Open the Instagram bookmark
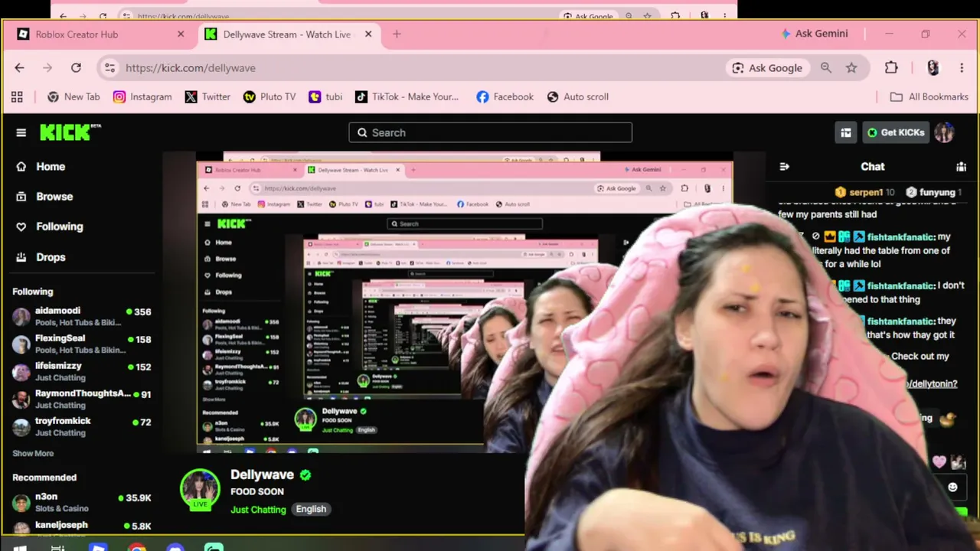980x551 pixels. pos(142,97)
